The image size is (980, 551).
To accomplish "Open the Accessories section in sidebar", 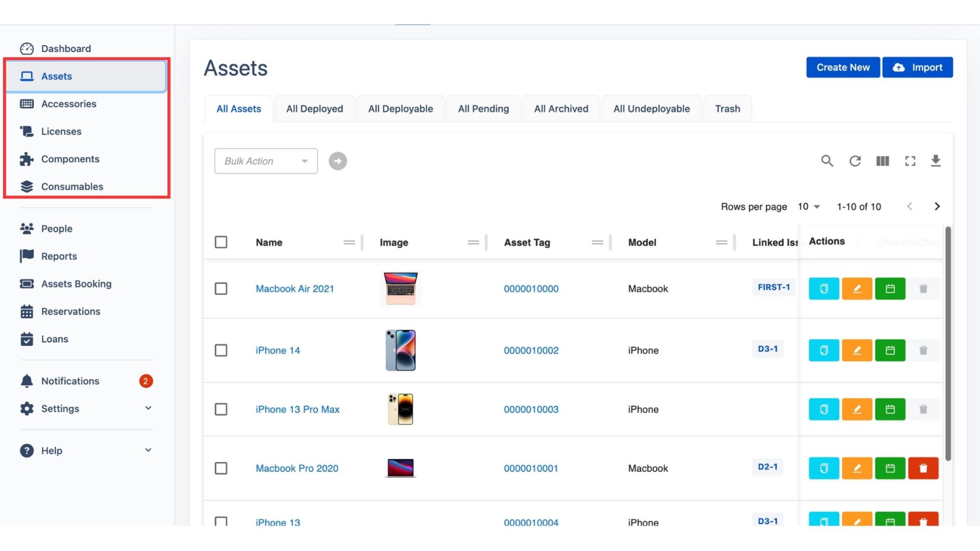I will pyautogui.click(x=69, y=104).
